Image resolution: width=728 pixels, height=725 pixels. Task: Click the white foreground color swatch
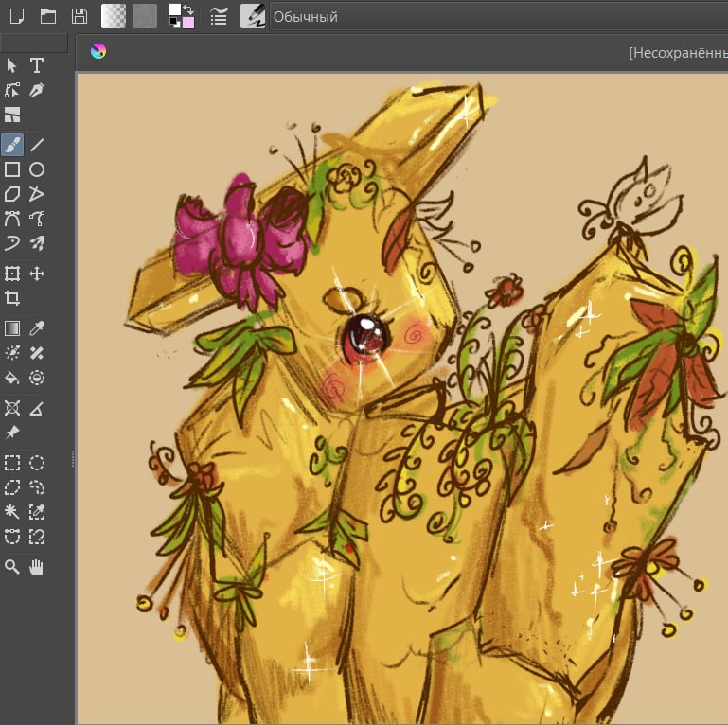(x=175, y=10)
